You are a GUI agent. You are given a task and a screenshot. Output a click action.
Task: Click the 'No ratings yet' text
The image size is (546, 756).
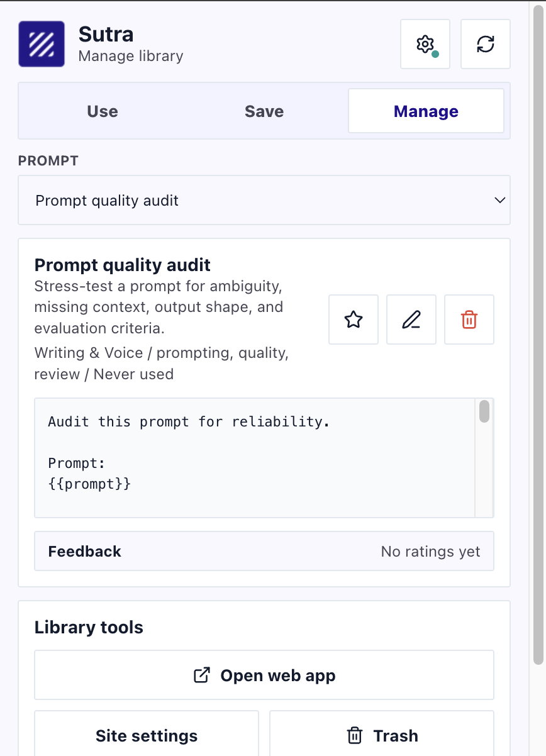coord(430,552)
